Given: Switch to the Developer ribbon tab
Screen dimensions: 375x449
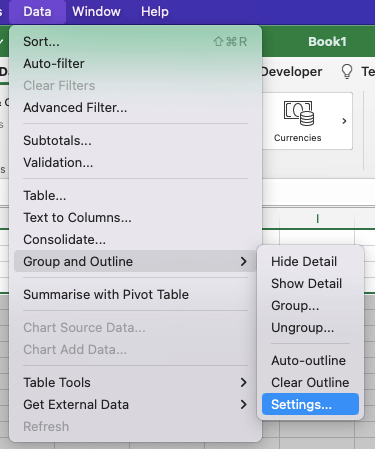Looking at the screenshot, I should (292, 71).
